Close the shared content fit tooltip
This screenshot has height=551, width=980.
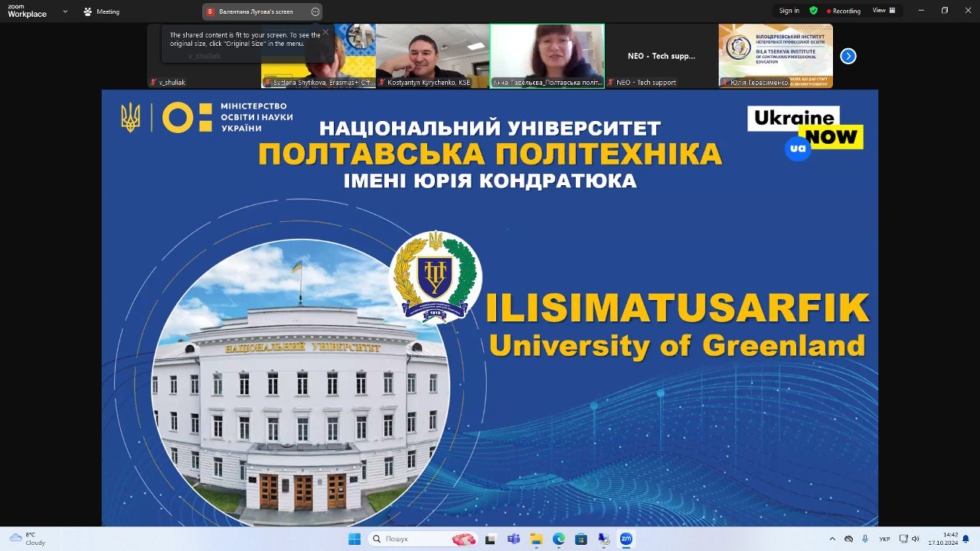coord(325,32)
